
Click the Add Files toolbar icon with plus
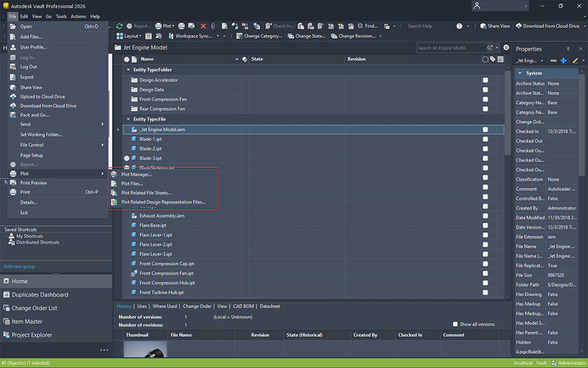225,26
